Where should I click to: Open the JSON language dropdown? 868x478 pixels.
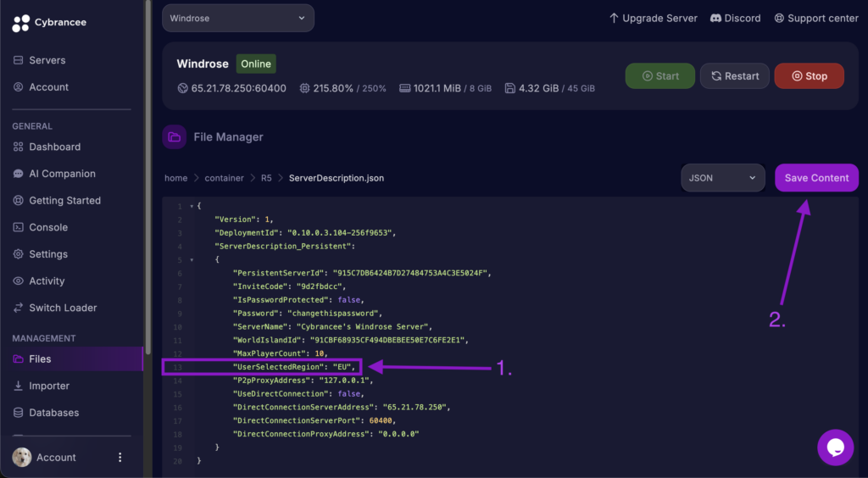click(x=723, y=178)
